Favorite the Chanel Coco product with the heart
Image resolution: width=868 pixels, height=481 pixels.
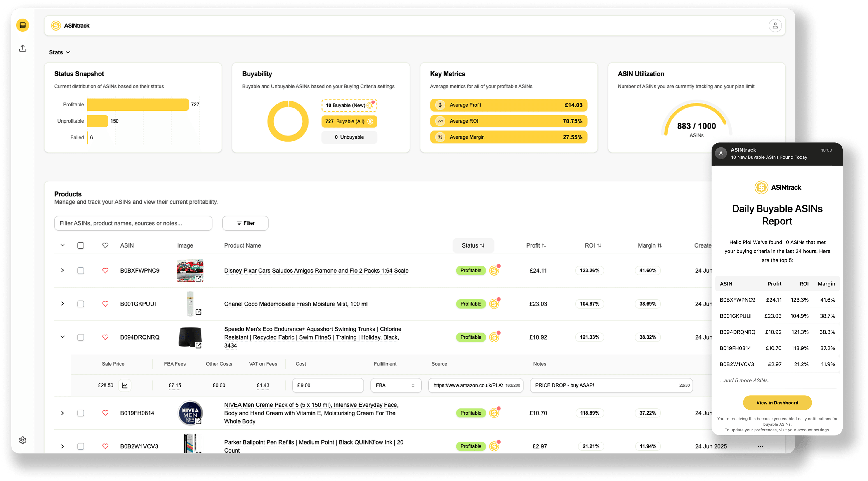(106, 304)
